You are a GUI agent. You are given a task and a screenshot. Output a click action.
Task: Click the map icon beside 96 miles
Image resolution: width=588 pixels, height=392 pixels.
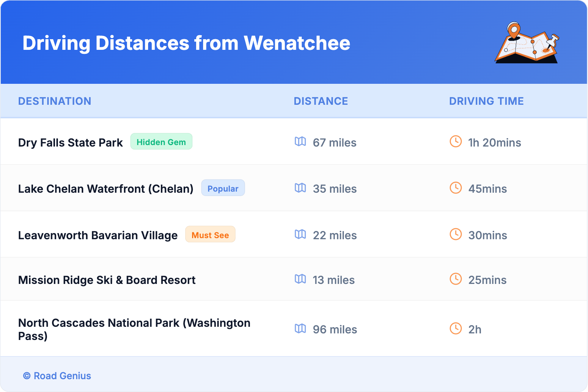click(300, 329)
